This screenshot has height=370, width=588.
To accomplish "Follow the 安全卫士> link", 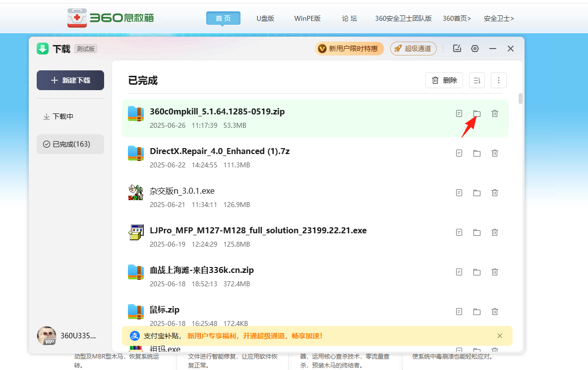I will click(499, 18).
